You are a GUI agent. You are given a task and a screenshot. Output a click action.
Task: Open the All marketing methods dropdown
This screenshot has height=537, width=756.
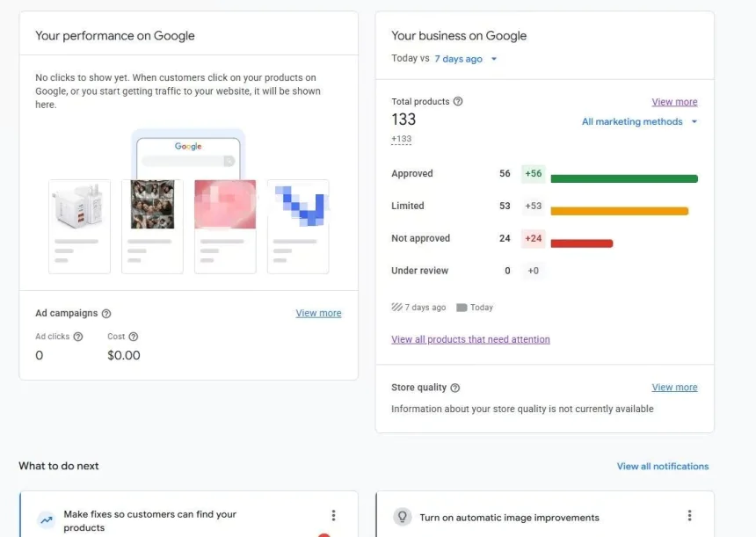[639, 122]
